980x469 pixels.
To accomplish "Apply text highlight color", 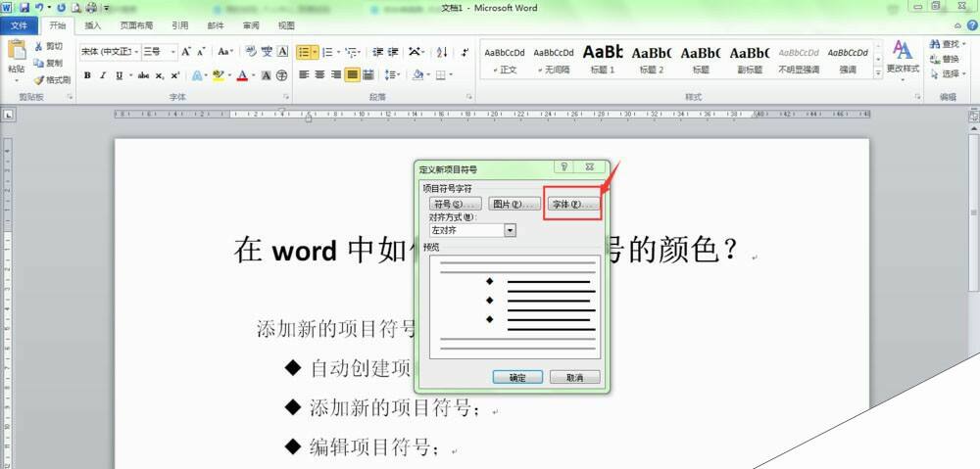I will pos(218,75).
